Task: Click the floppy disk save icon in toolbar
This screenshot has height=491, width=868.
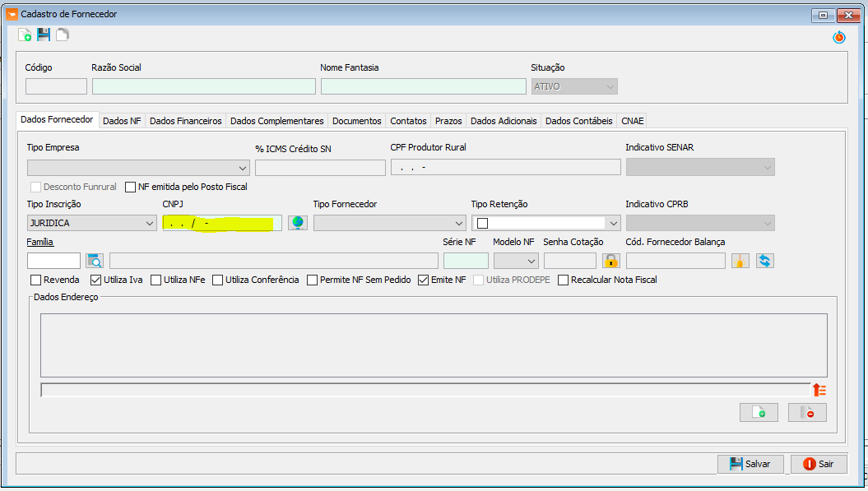Action: 44,35
